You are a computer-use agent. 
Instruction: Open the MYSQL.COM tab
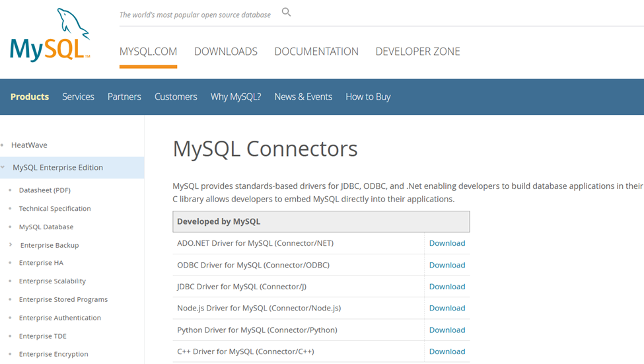pyautogui.click(x=148, y=52)
